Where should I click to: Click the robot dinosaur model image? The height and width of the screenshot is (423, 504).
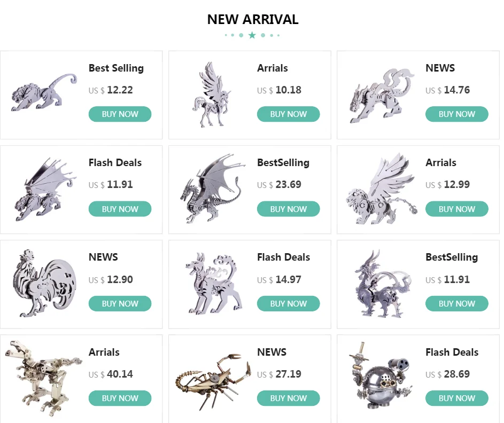pyautogui.click(x=43, y=378)
